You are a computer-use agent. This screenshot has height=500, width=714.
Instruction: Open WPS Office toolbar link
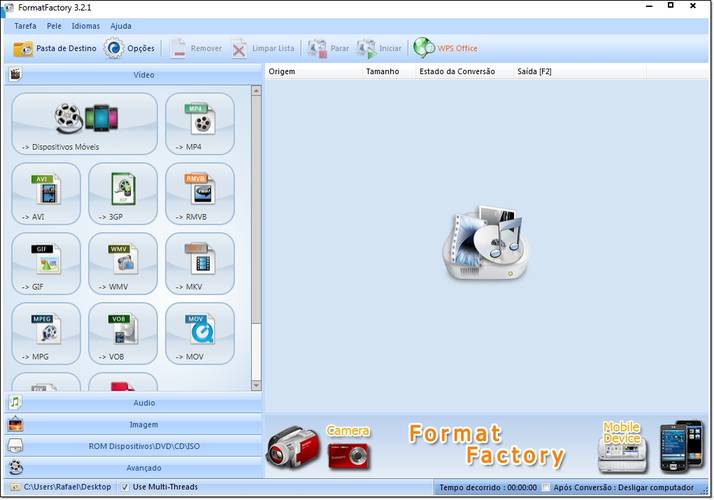[x=445, y=48]
